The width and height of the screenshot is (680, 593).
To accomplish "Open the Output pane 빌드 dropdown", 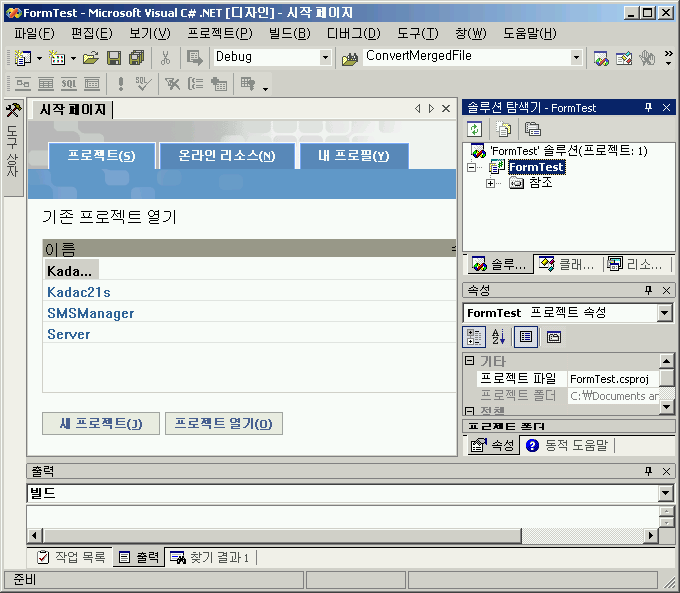I will point(665,493).
